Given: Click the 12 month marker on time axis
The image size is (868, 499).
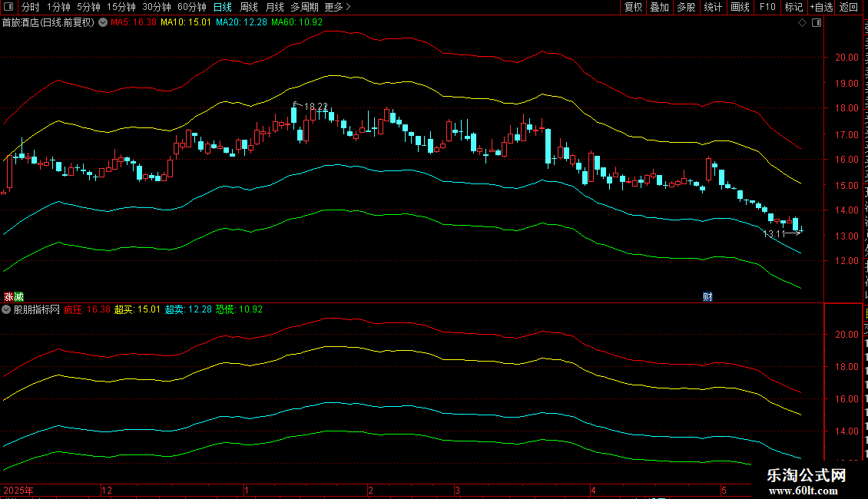Looking at the screenshot, I should point(107,490).
